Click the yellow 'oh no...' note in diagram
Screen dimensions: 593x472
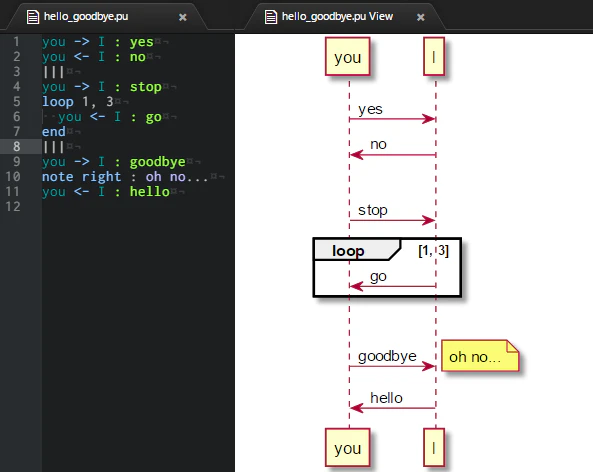click(x=480, y=356)
